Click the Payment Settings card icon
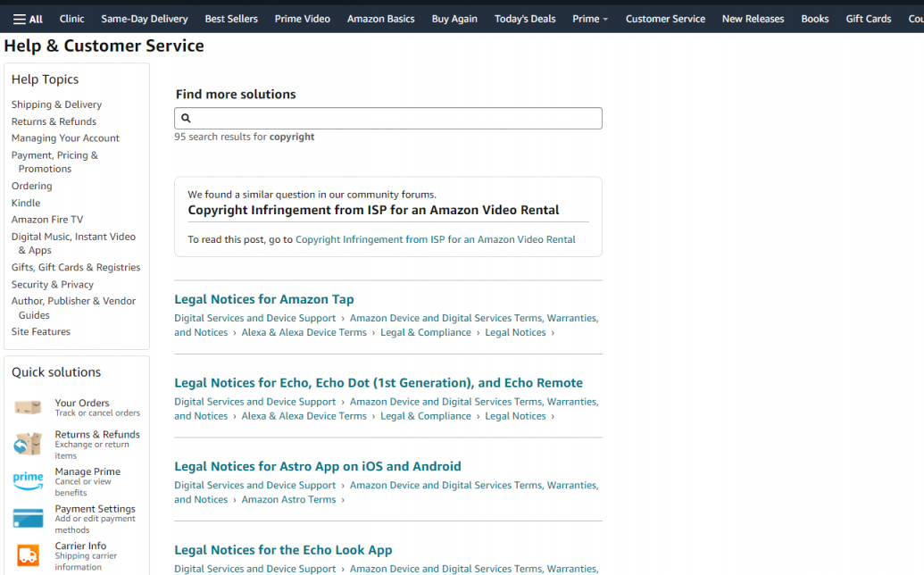The image size is (924, 575). 28,519
